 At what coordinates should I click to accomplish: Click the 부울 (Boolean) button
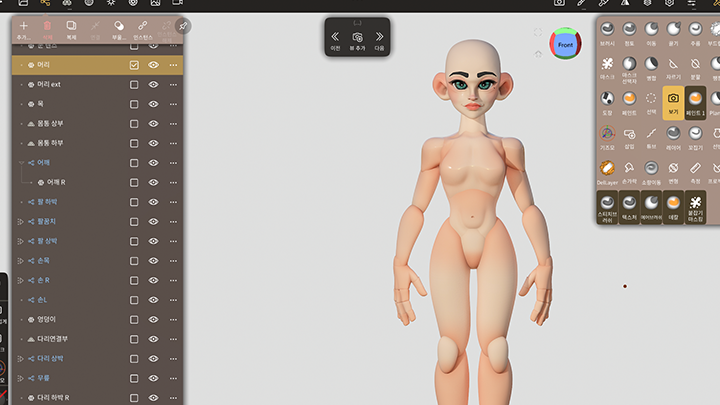coord(119,30)
